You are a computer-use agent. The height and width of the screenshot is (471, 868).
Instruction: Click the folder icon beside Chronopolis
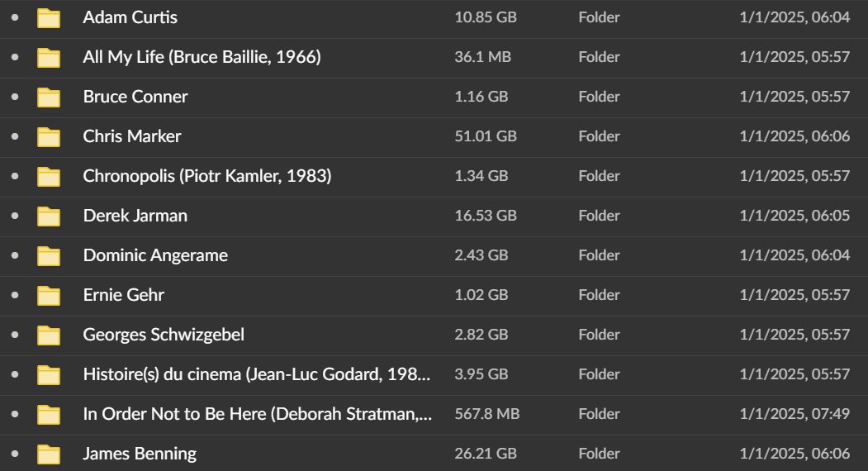tap(50, 176)
